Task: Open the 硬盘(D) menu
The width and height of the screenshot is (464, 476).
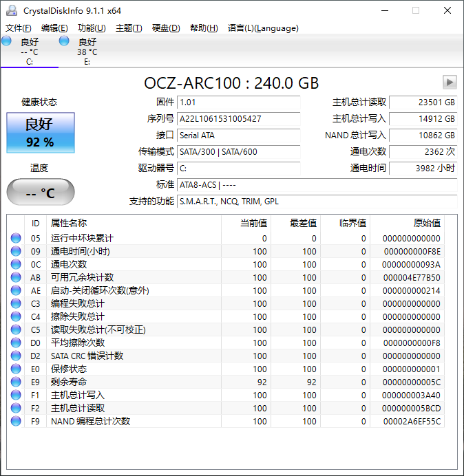Action: tap(166, 28)
